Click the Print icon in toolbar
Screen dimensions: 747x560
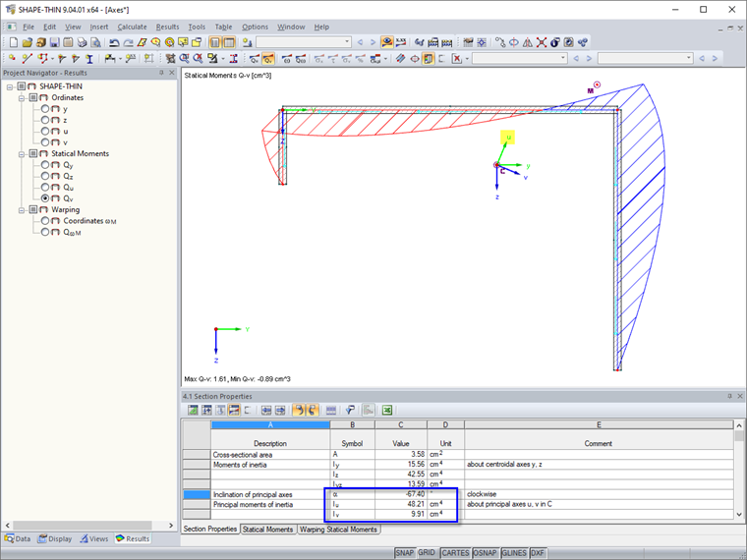pos(82,42)
